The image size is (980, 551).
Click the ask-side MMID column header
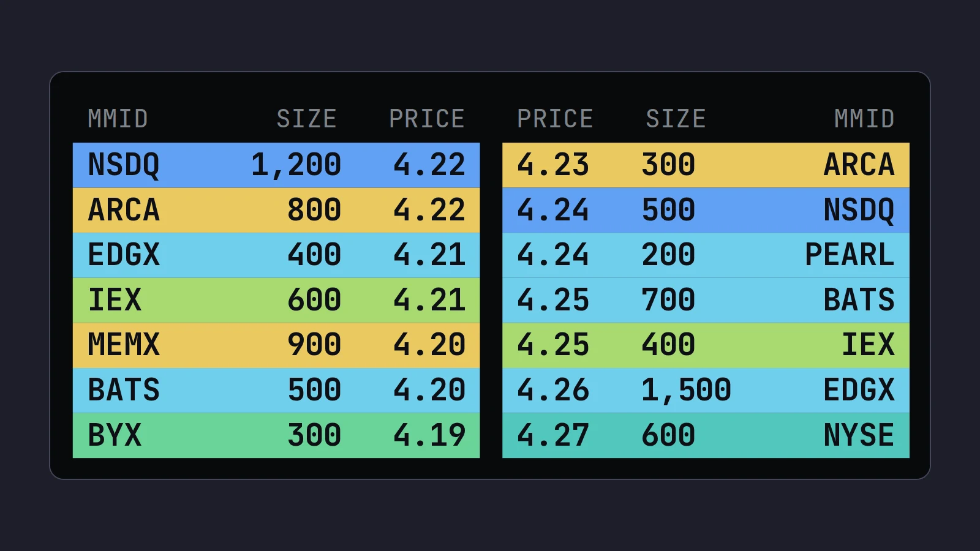[864, 119]
